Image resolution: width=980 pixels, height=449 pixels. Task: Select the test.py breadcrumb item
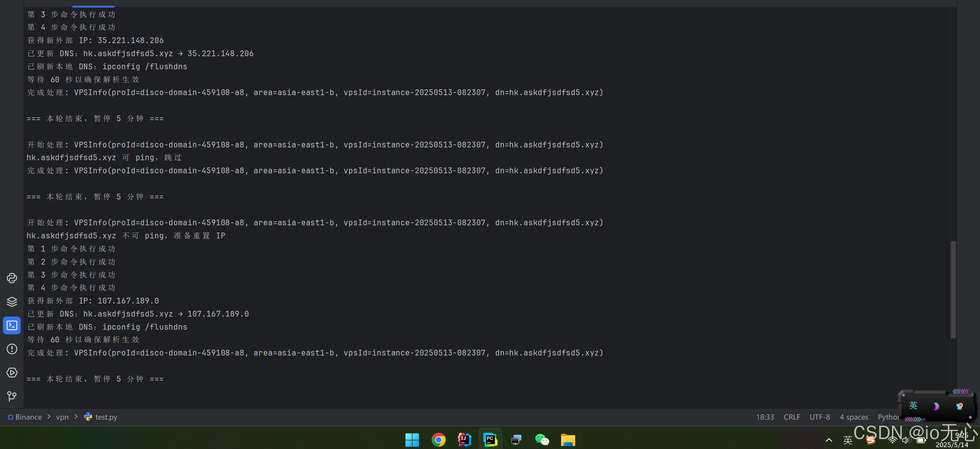tap(106, 417)
